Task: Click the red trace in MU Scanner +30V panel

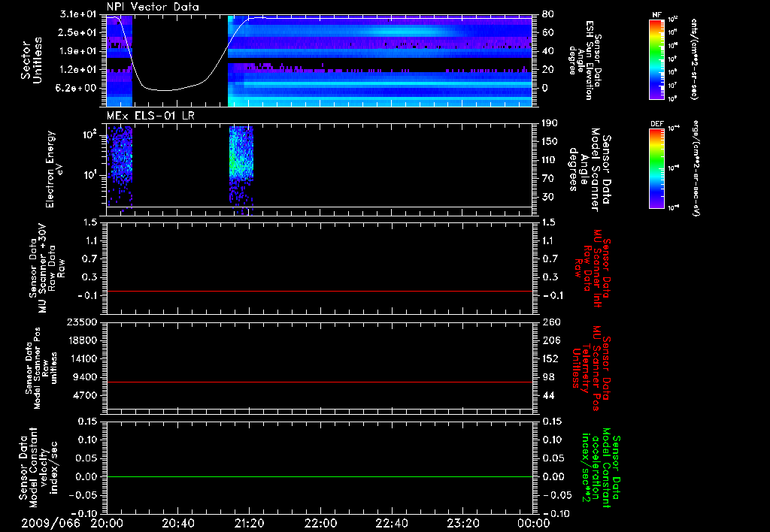Action: point(320,292)
